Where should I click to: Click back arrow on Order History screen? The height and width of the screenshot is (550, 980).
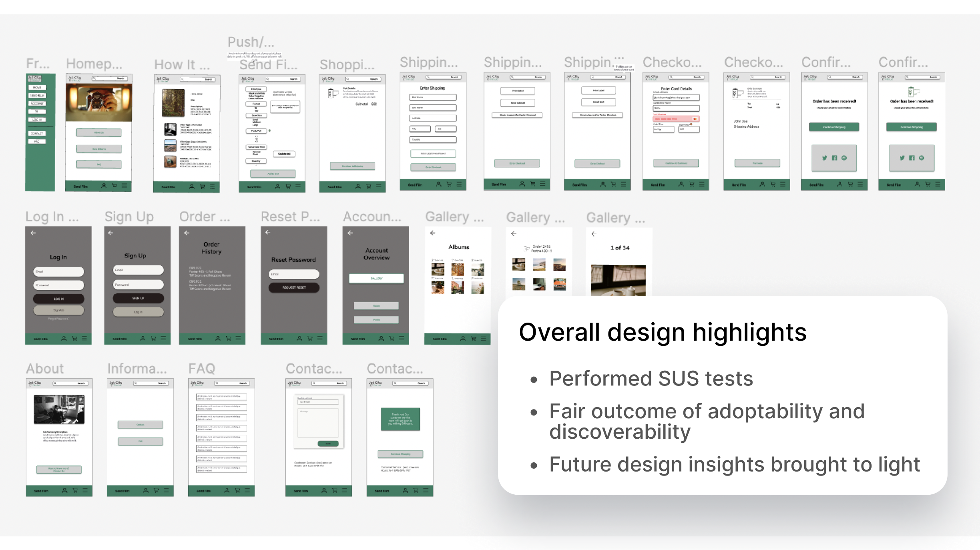pos(187,233)
